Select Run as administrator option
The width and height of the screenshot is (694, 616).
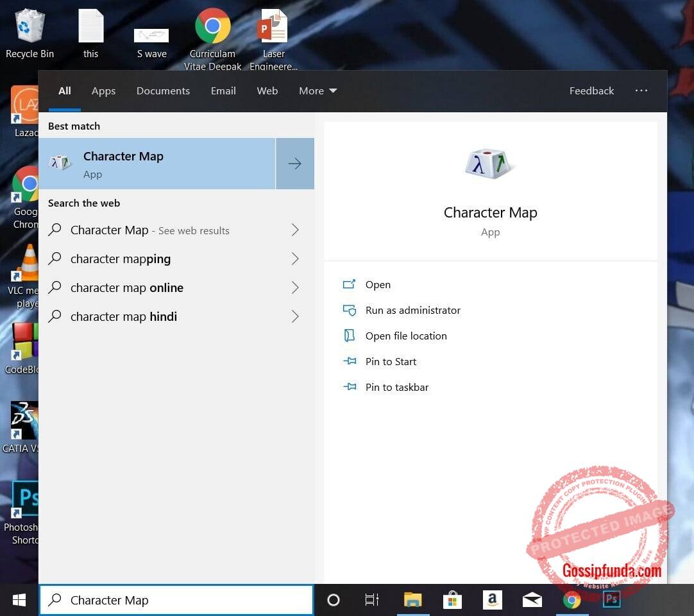[412, 310]
